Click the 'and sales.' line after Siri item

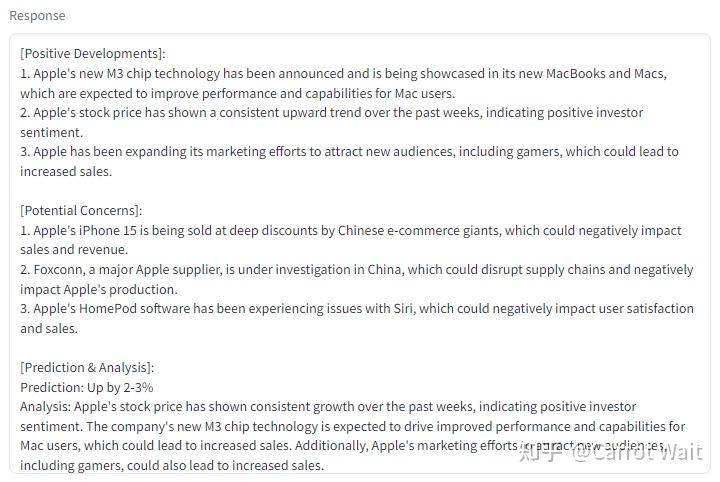tap(49, 328)
